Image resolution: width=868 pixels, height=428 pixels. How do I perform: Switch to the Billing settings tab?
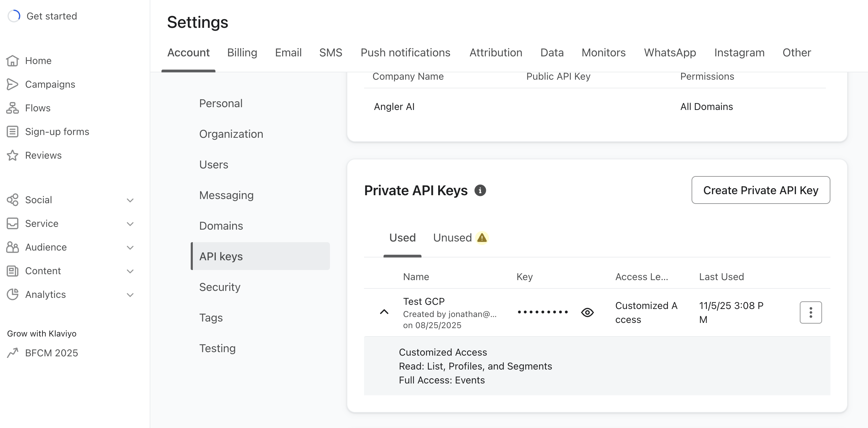pyautogui.click(x=242, y=53)
